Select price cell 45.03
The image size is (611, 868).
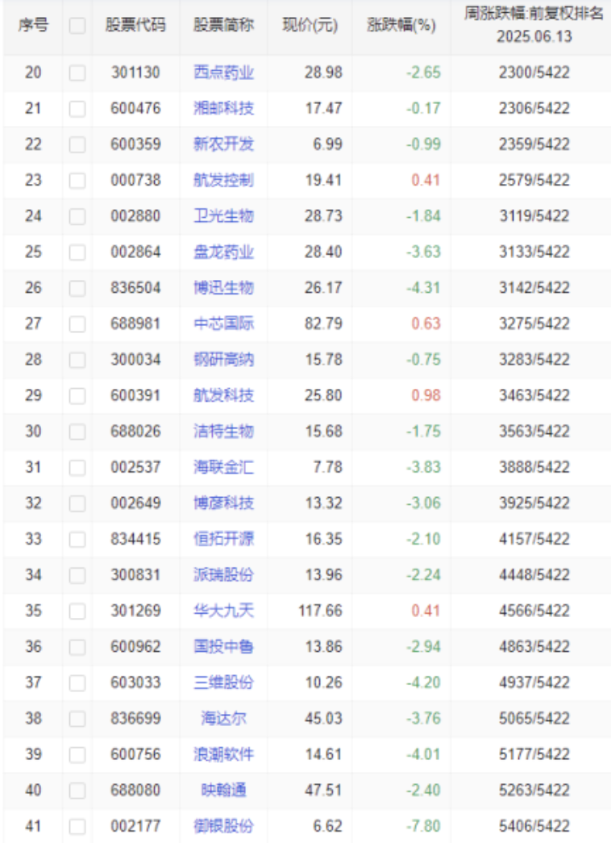click(x=323, y=719)
